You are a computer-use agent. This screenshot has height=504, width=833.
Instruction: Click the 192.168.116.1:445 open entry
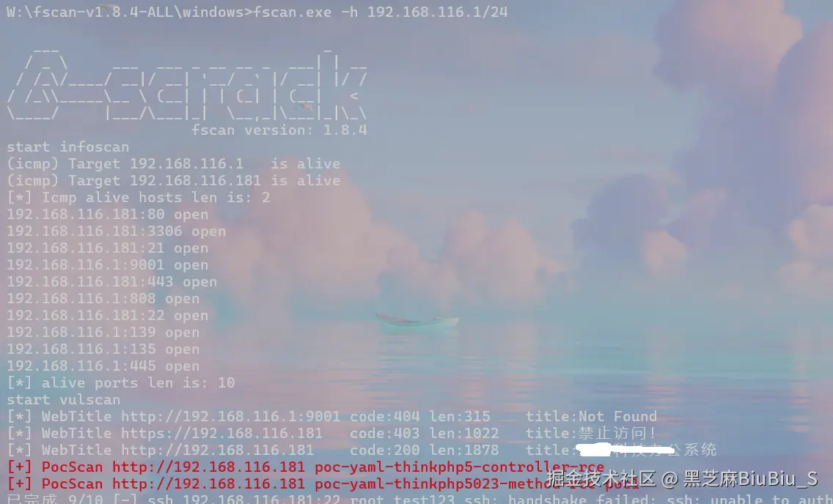click(x=103, y=366)
